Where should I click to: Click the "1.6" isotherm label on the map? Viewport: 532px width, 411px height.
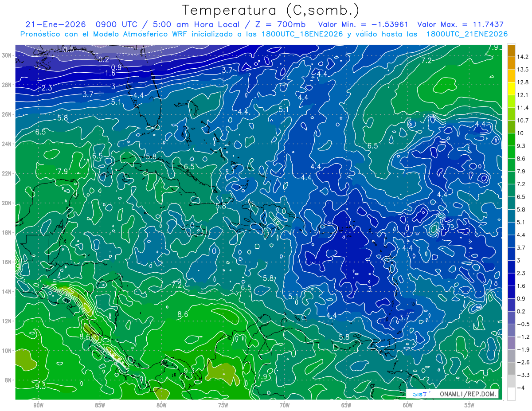point(110,73)
